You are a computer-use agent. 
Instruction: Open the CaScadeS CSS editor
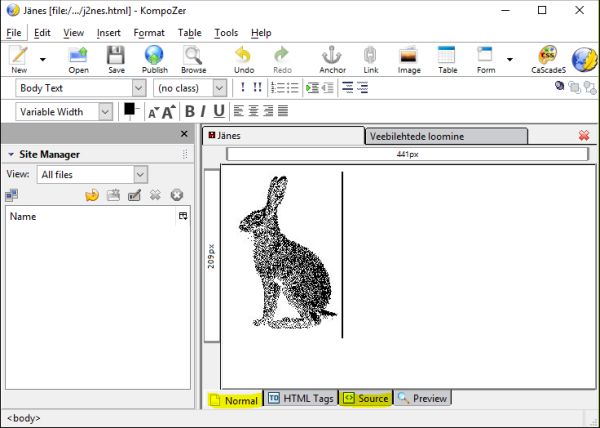(548, 59)
